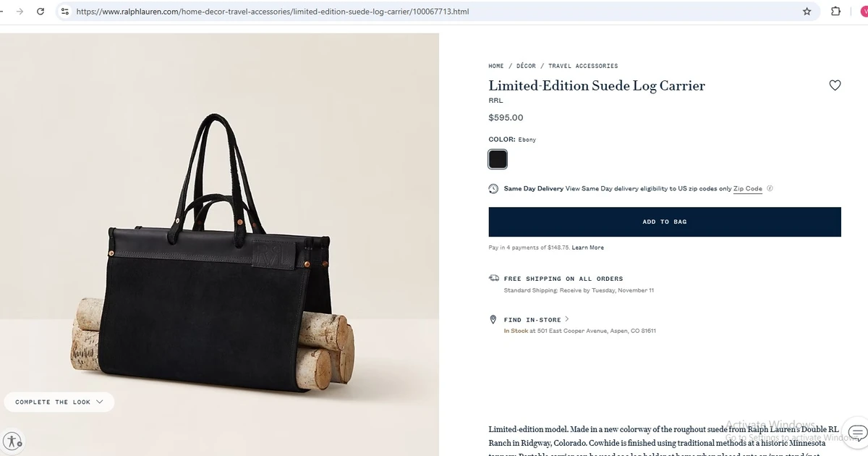Reload the Ralph Lauren page
The width and height of the screenshot is (868, 456).
(41, 12)
